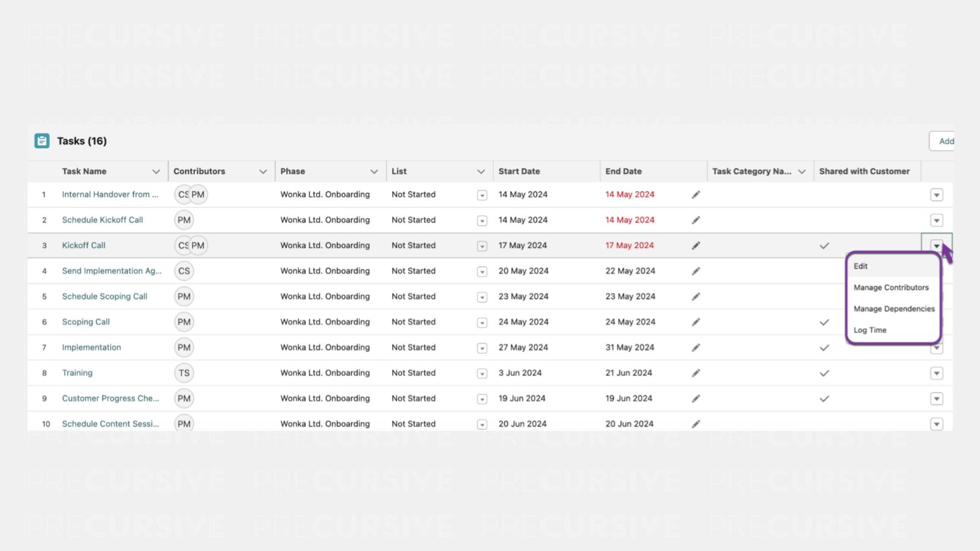The image size is (980, 551).
Task: Click the Tasks clipboard icon in header
Action: tap(42, 141)
